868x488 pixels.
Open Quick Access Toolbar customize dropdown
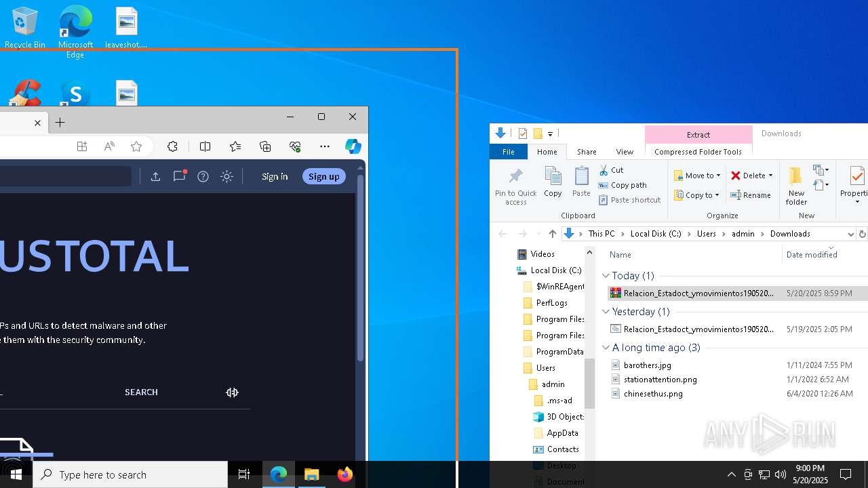tap(551, 134)
